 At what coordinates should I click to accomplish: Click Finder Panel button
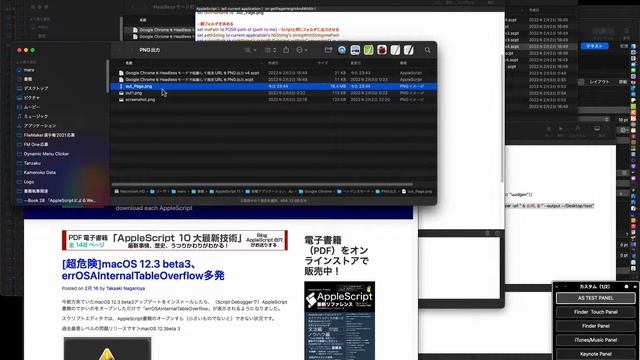coord(596,326)
